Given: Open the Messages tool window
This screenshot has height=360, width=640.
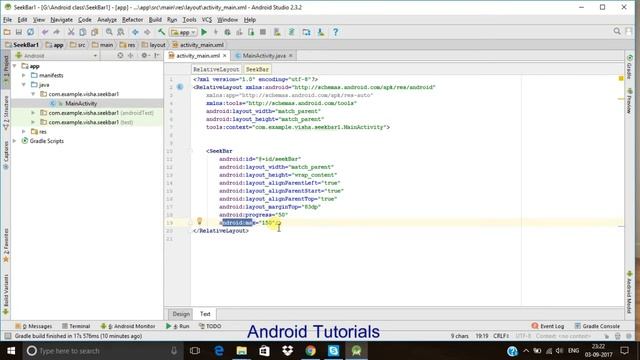Looking at the screenshot, I should click(x=34, y=326).
